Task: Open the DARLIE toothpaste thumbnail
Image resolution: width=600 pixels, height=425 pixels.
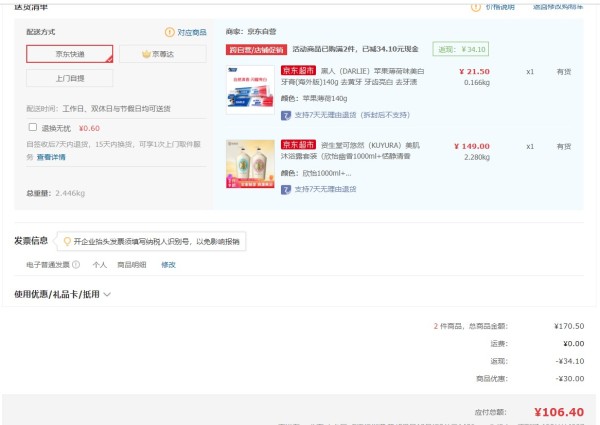Action: (x=250, y=90)
